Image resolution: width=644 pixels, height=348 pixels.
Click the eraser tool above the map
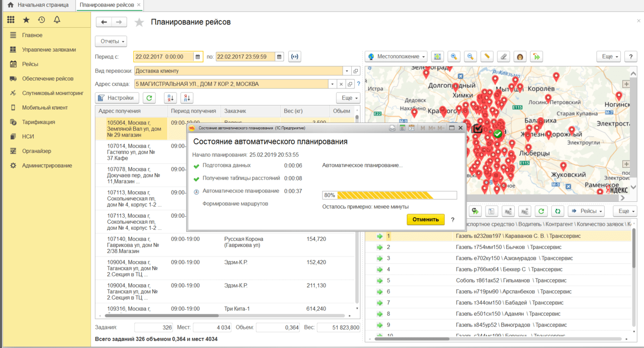pyautogui.click(x=503, y=56)
